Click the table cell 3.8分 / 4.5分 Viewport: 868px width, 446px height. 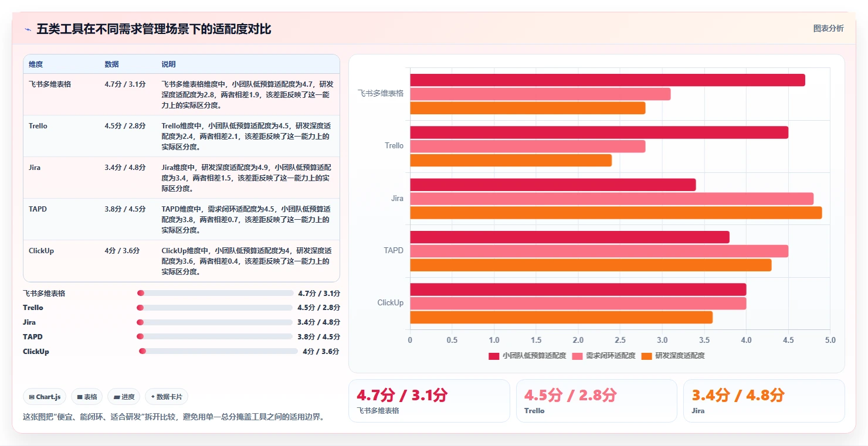[x=125, y=209]
